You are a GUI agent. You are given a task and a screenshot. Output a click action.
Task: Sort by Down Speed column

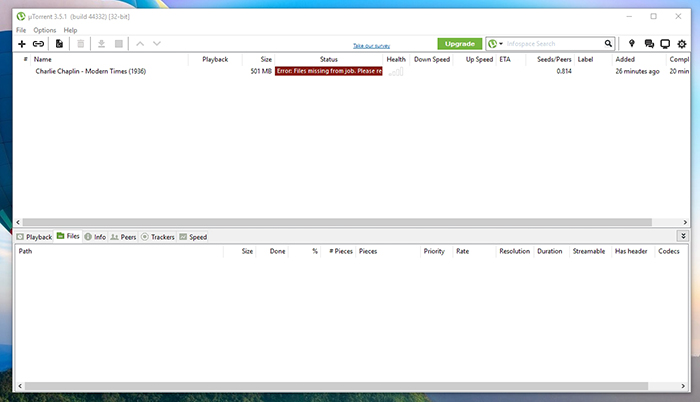[x=432, y=59]
